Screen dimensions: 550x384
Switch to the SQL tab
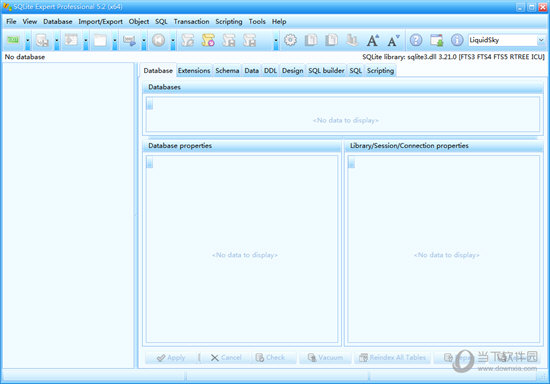(x=355, y=70)
